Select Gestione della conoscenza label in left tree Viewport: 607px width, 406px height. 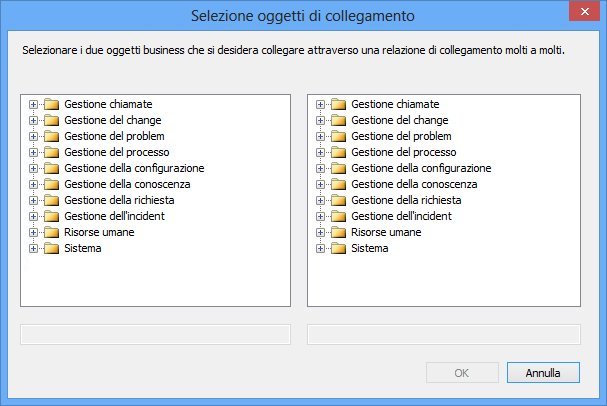click(x=127, y=184)
